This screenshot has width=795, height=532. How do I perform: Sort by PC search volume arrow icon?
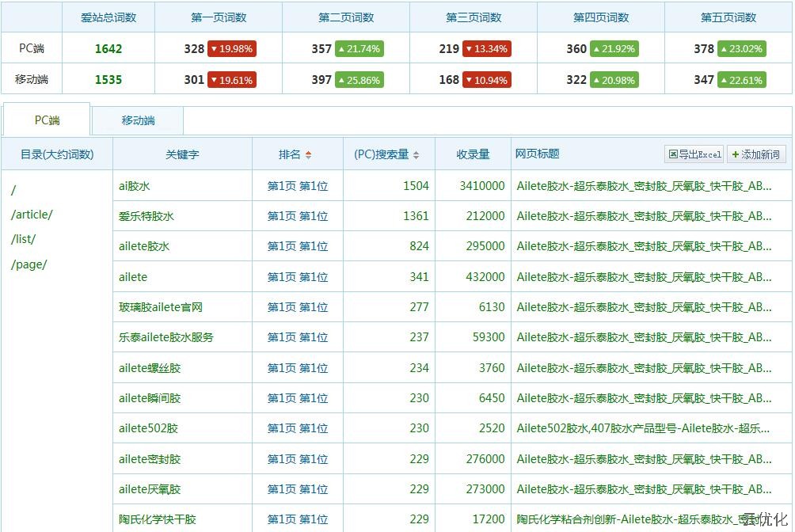(x=417, y=155)
